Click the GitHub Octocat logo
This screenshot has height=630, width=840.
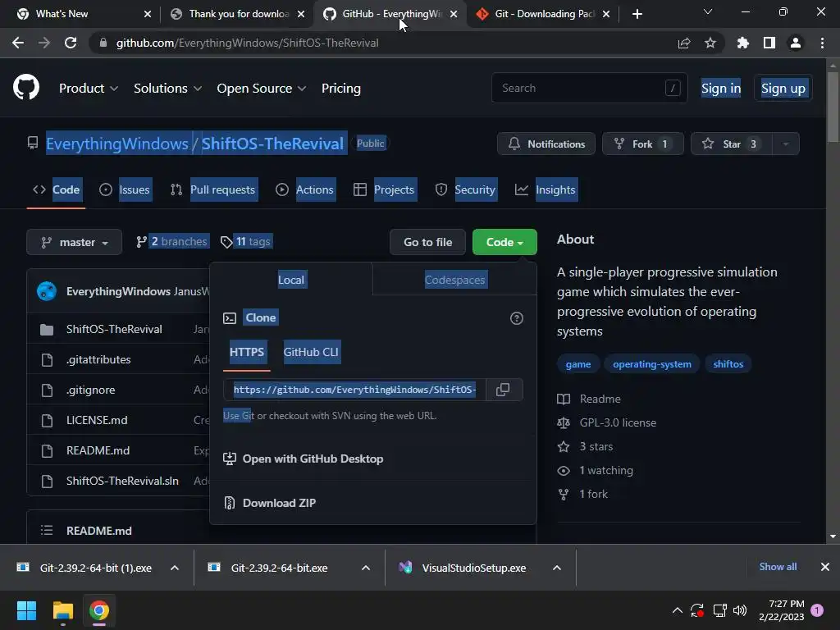coord(25,88)
